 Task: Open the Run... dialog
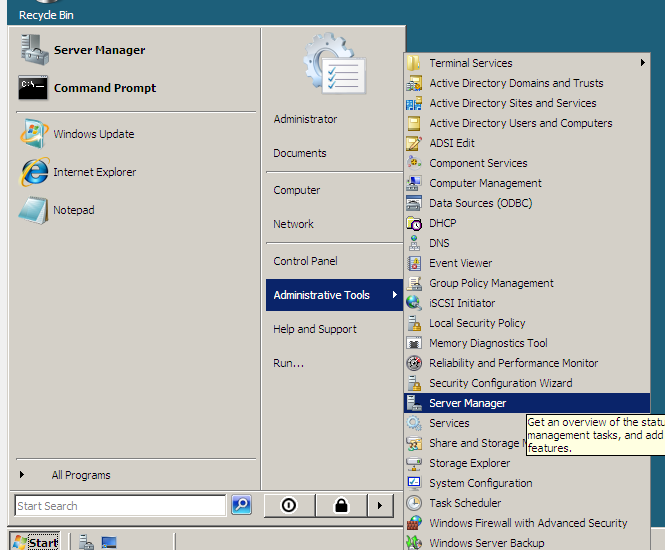[x=334, y=363]
